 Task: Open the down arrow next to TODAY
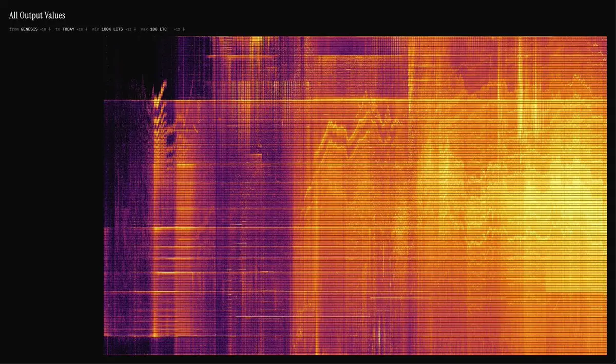click(x=86, y=29)
